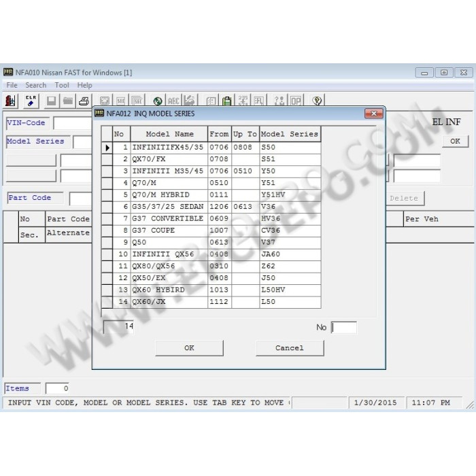Select the INFINITI M35/45 row

pyautogui.click(x=211, y=171)
